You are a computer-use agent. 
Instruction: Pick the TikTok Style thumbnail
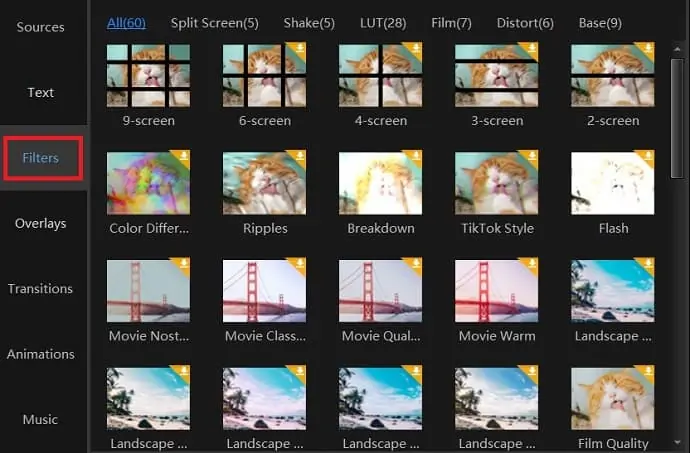[x=496, y=183]
